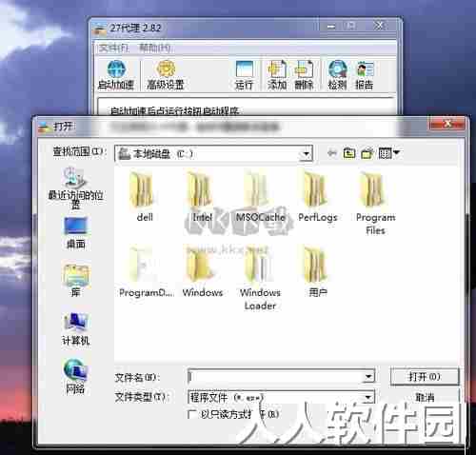Open 高级设置 in the 27代理 toolbar
Image resolution: width=476 pixels, height=455 pixels.
pyautogui.click(x=166, y=75)
